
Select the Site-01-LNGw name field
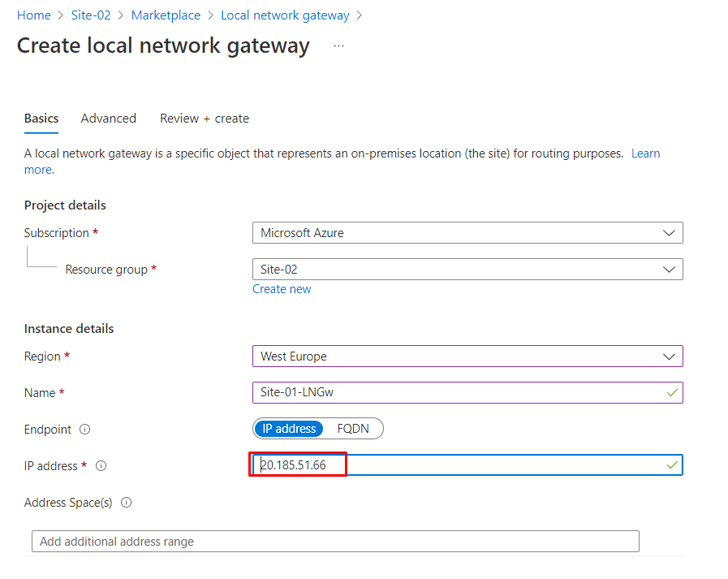467,392
